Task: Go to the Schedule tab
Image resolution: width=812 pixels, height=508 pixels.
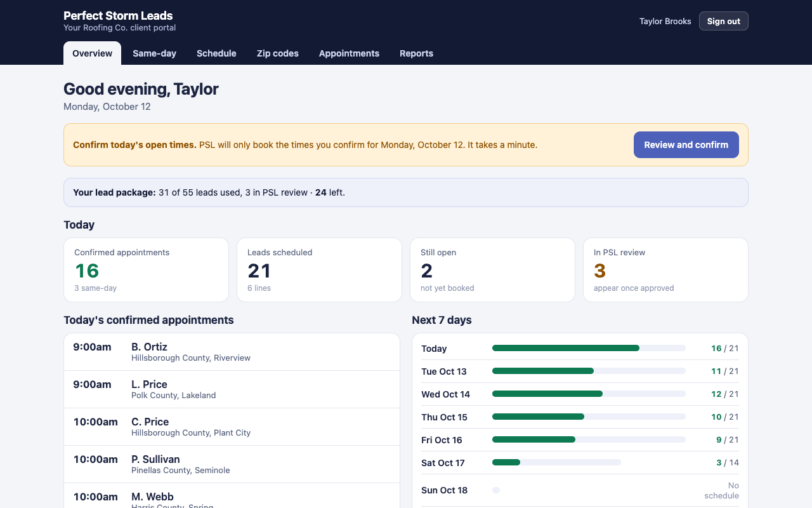Action: (216, 53)
